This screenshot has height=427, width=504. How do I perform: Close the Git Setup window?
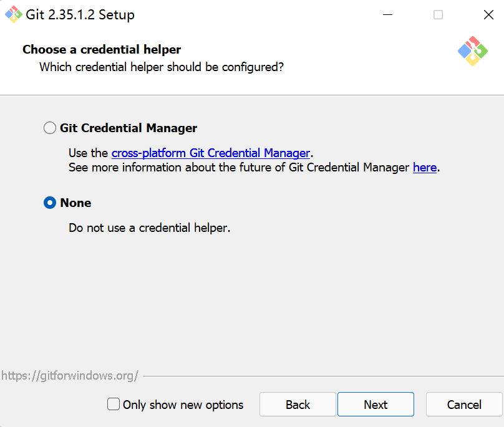click(x=488, y=15)
